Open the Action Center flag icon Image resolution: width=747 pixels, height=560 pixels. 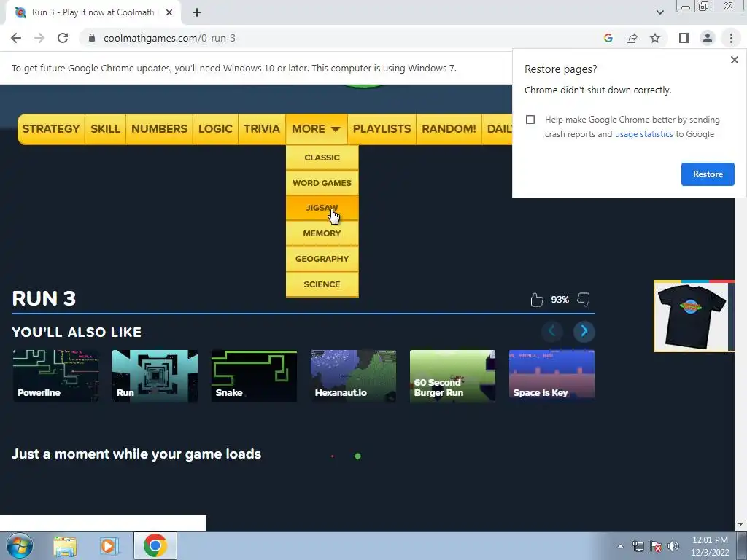click(656, 546)
